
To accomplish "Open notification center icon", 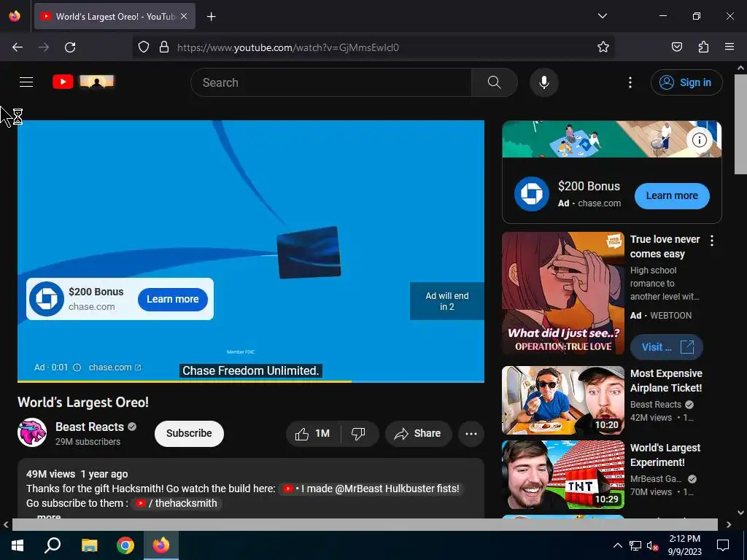I will [723, 545].
